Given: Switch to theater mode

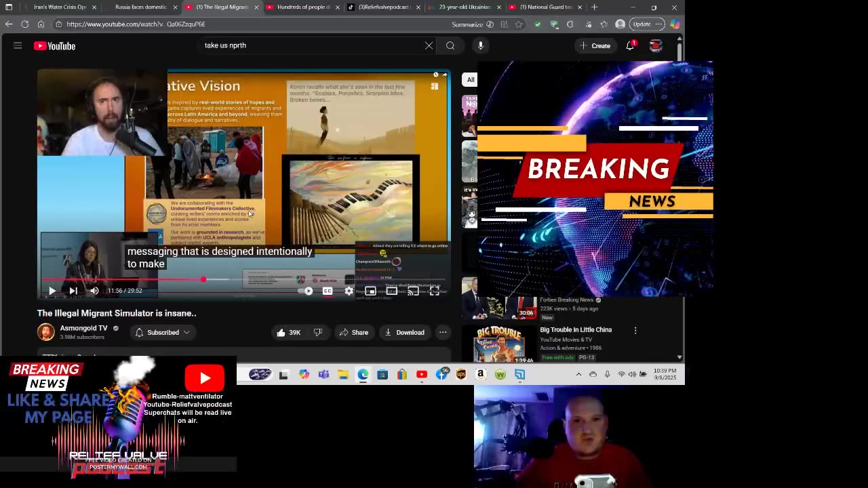Looking at the screenshot, I should [x=391, y=291].
